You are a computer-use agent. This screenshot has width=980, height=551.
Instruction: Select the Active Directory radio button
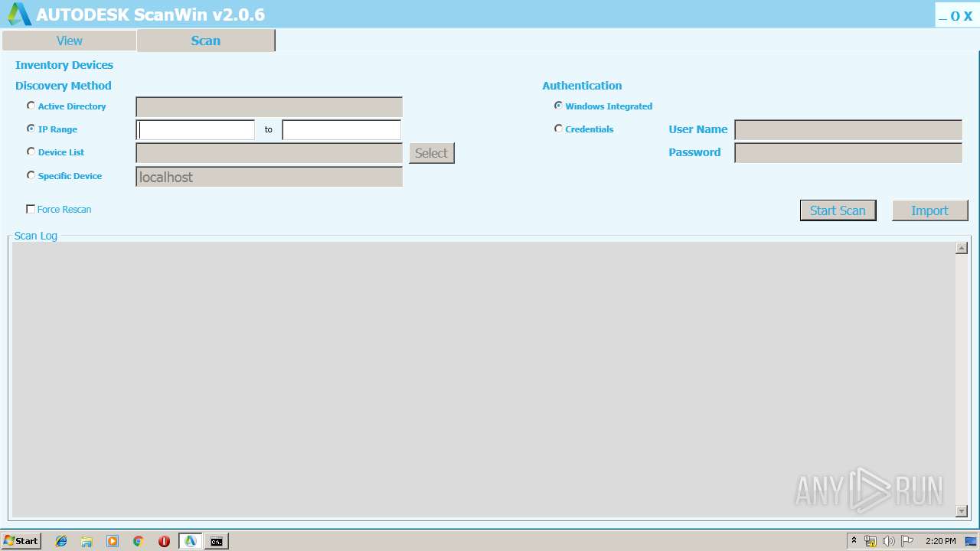point(31,106)
